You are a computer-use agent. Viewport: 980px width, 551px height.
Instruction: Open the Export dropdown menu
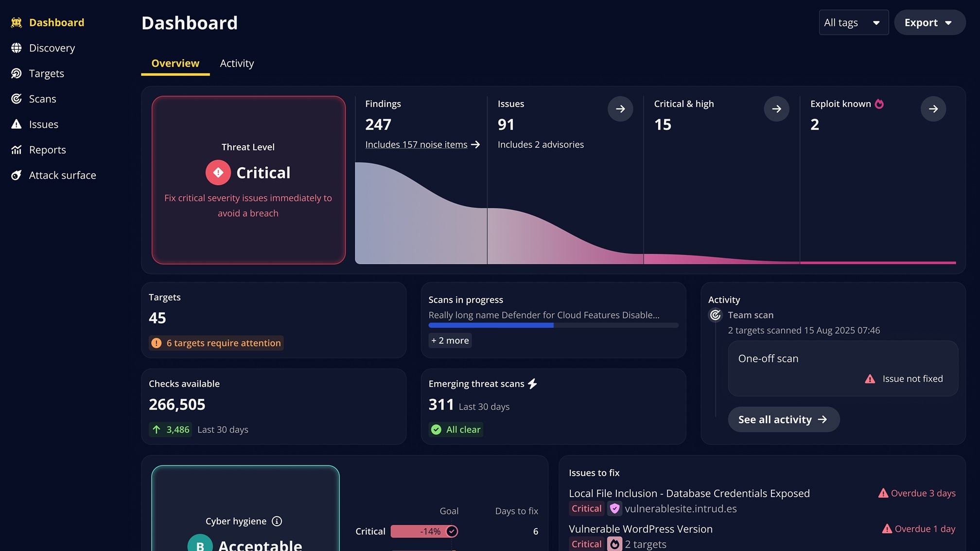click(x=929, y=22)
